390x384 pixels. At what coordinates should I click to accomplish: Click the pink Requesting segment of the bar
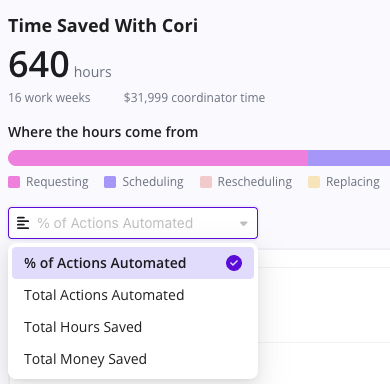(158, 158)
